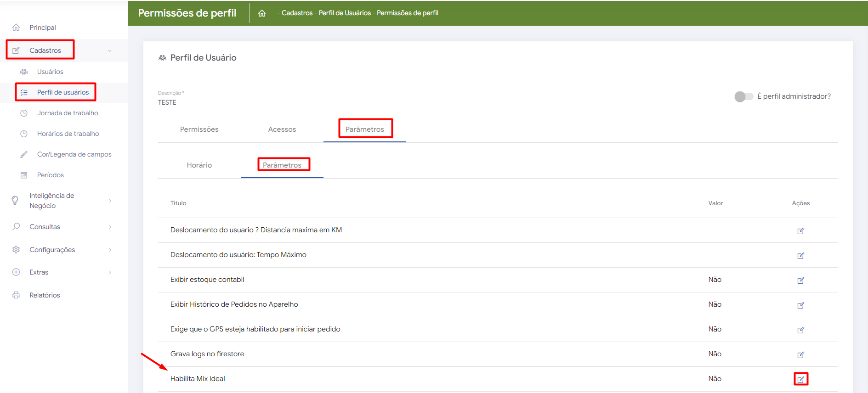Switch to the Permissões tab
The width and height of the screenshot is (868, 393).
pyautogui.click(x=199, y=129)
